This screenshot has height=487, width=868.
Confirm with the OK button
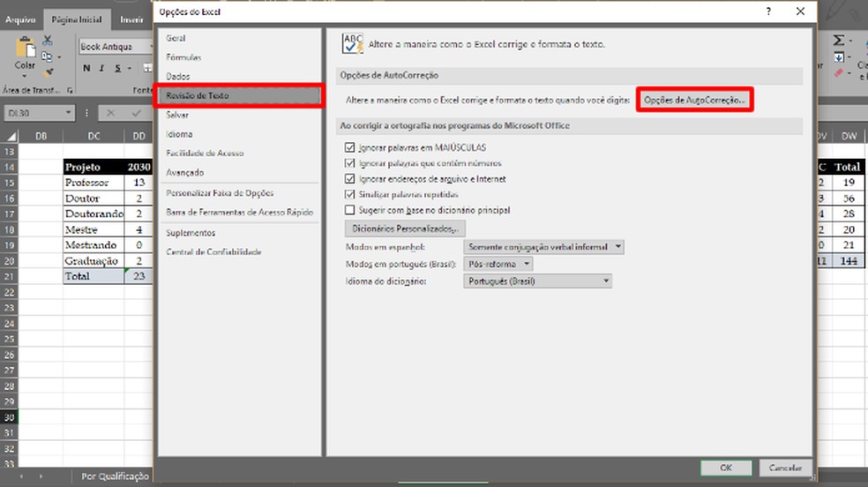pyautogui.click(x=726, y=468)
